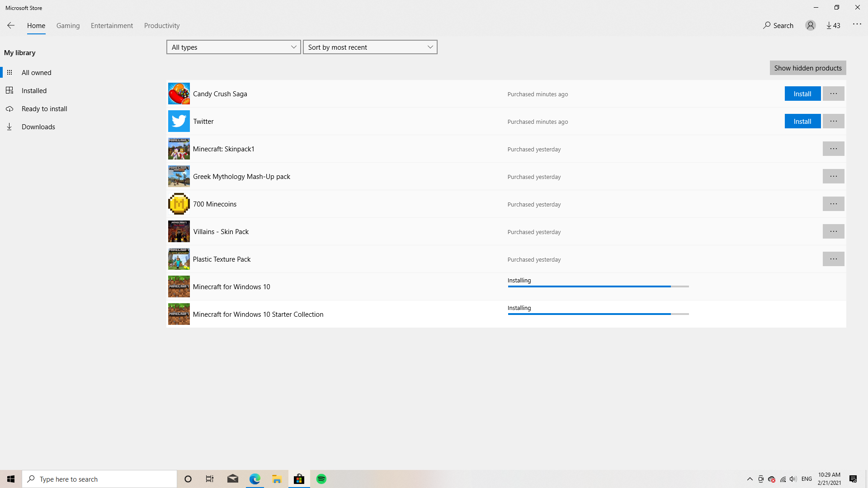Viewport: 868px width, 488px height.
Task: Launch Mail from the taskbar
Action: pos(233,479)
